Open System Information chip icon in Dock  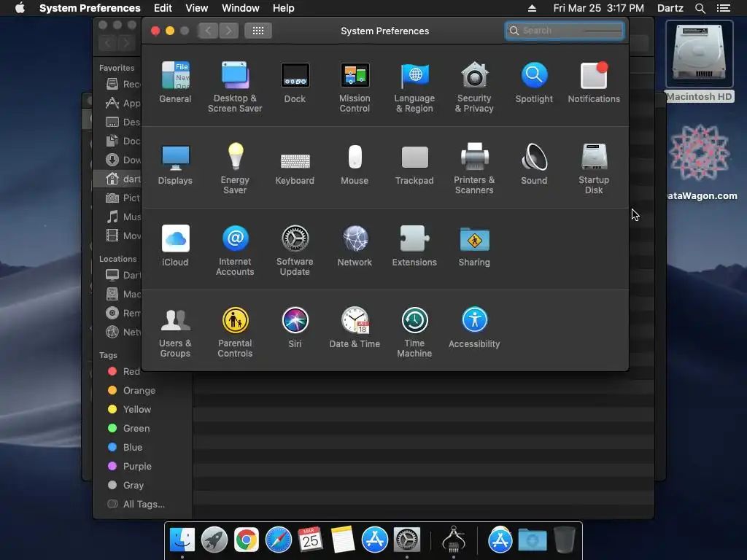(x=454, y=539)
